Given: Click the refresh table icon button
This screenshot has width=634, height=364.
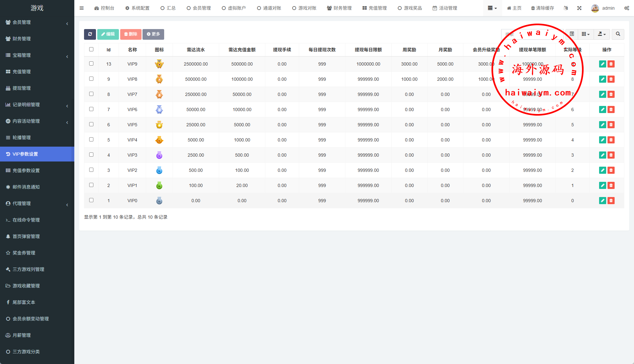Looking at the screenshot, I should pyautogui.click(x=90, y=34).
